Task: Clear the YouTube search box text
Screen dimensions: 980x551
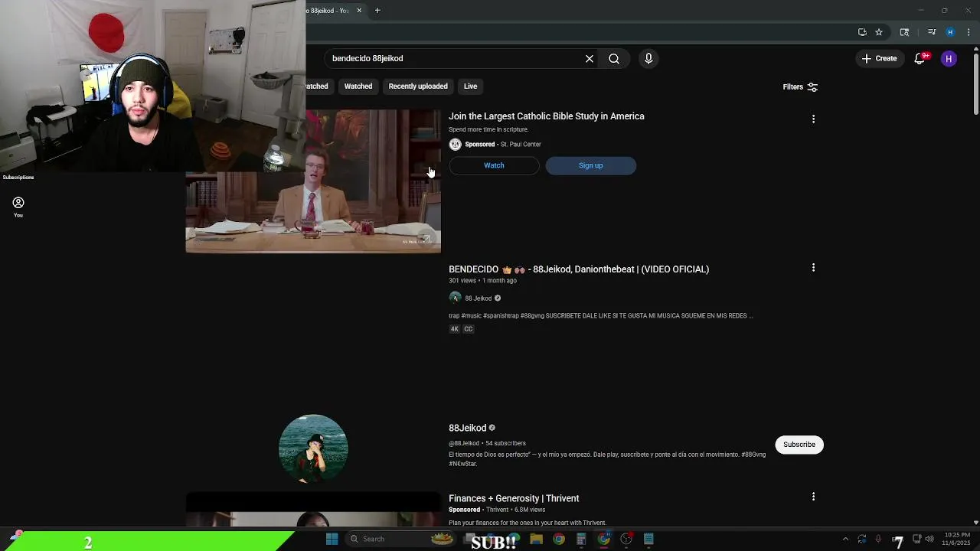Action: [x=590, y=58]
